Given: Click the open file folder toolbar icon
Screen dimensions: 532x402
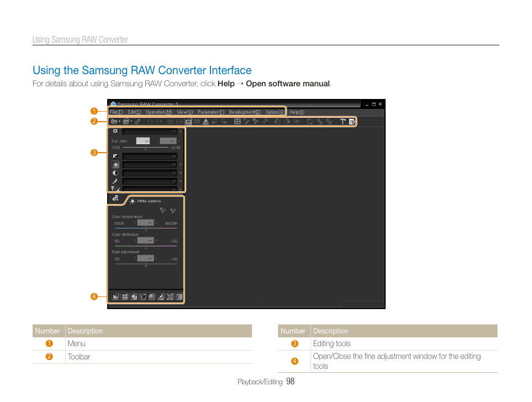Looking at the screenshot, I should (x=115, y=122).
